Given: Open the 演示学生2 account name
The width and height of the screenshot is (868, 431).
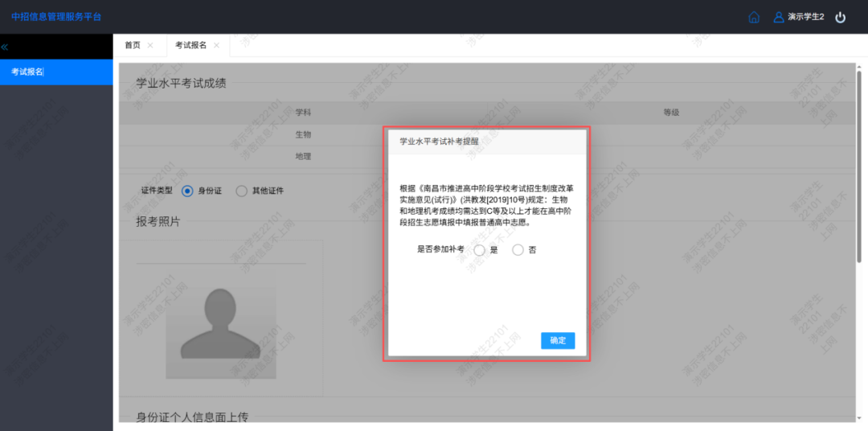Looking at the screenshot, I should point(805,17).
